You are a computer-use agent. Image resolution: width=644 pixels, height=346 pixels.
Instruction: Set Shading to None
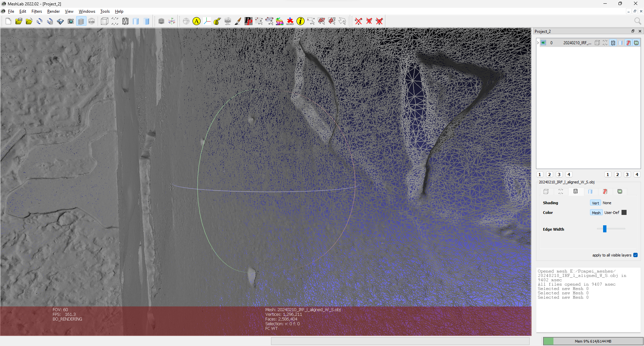[x=607, y=203]
